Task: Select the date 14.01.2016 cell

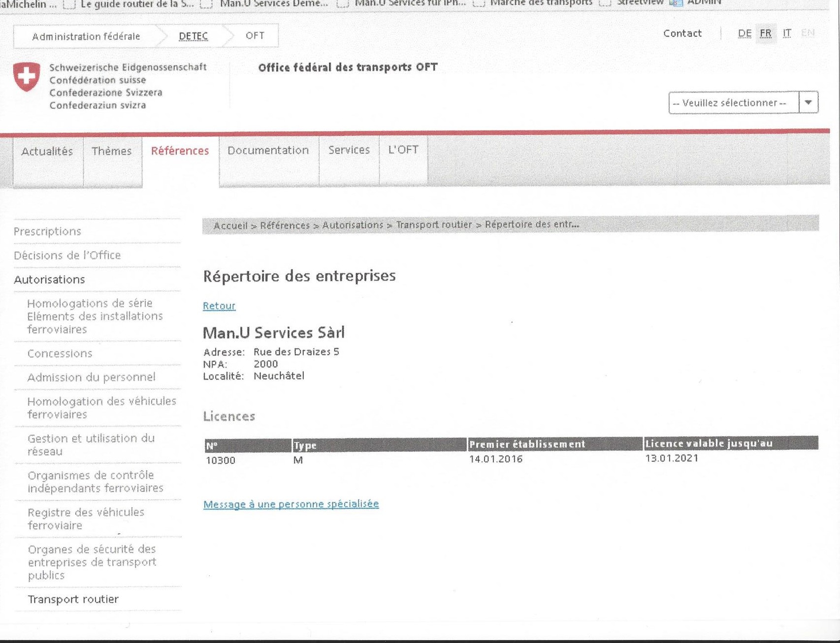Action: tap(496, 459)
